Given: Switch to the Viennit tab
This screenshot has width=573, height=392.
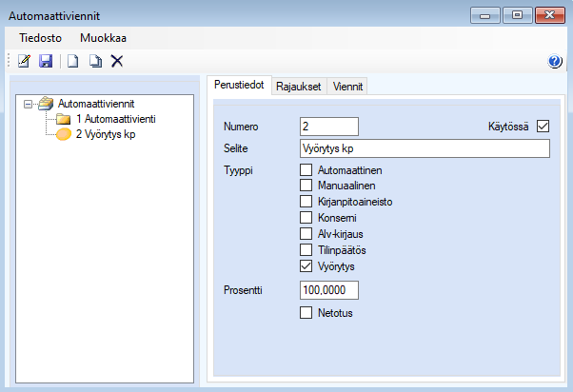Looking at the screenshot, I should point(347,87).
